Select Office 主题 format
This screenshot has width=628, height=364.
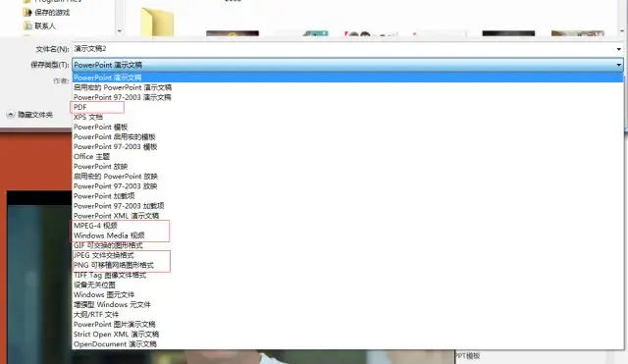[347, 157]
